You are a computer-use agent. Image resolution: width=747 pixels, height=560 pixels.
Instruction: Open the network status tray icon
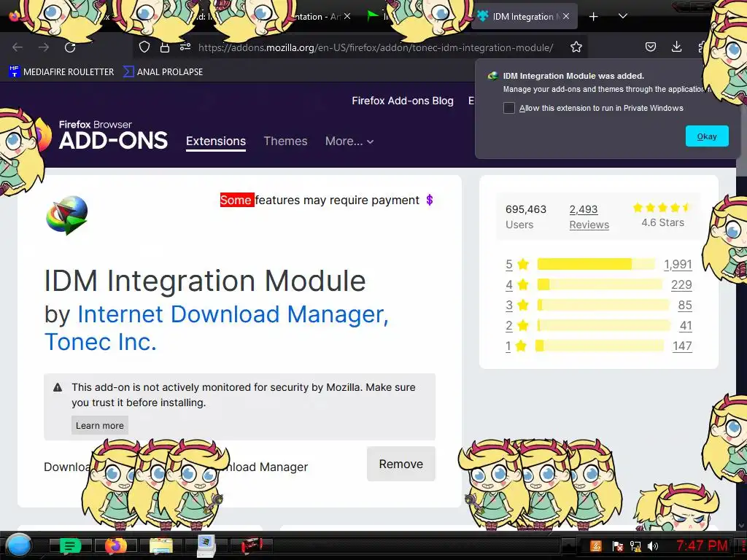635,546
